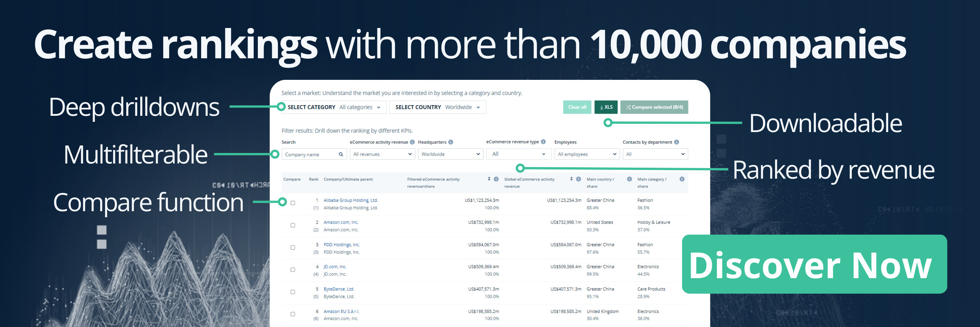The width and height of the screenshot is (980, 327).
Task: Click the Company/Ultimate parent column header
Action: (348, 179)
